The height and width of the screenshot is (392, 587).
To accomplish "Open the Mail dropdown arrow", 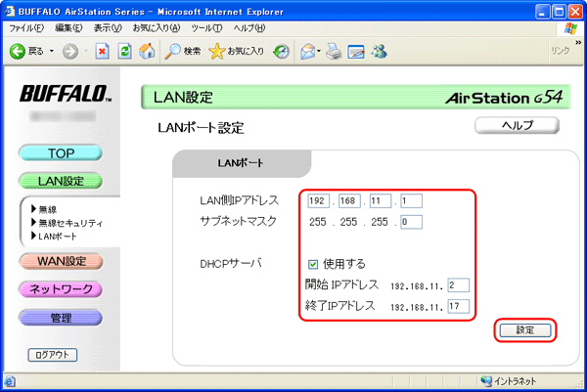I will click(319, 51).
